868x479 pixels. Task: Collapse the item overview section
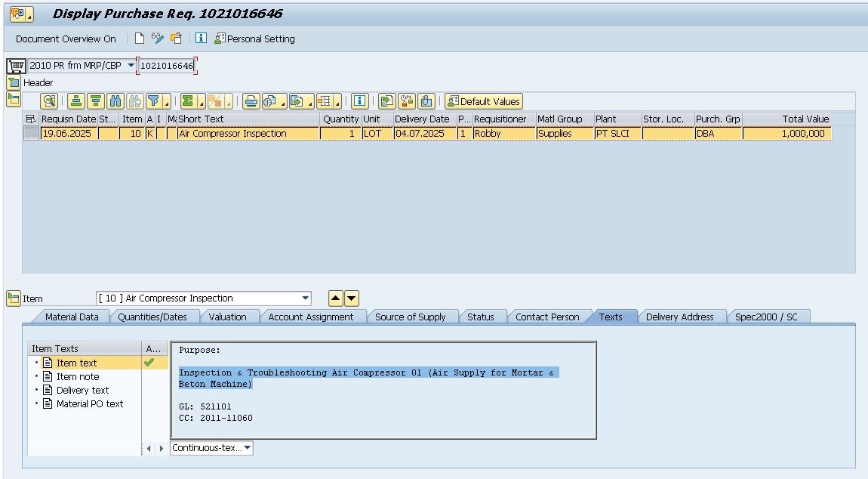[x=14, y=100]
